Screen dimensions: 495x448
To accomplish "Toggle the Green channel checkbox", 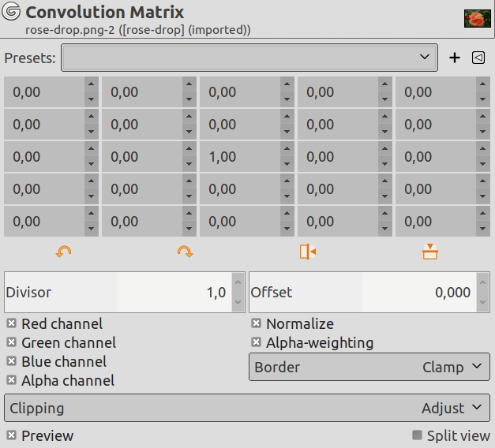I will coord(11,342).
